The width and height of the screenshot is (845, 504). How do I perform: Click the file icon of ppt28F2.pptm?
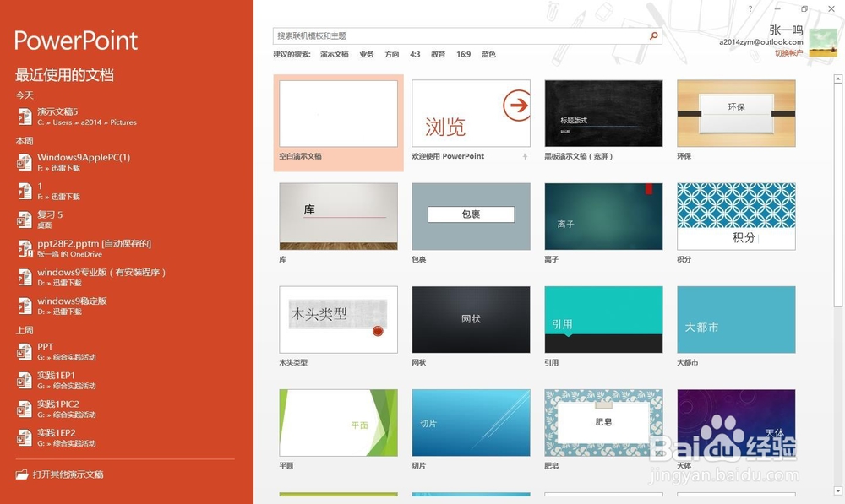[x=25, y=248]
